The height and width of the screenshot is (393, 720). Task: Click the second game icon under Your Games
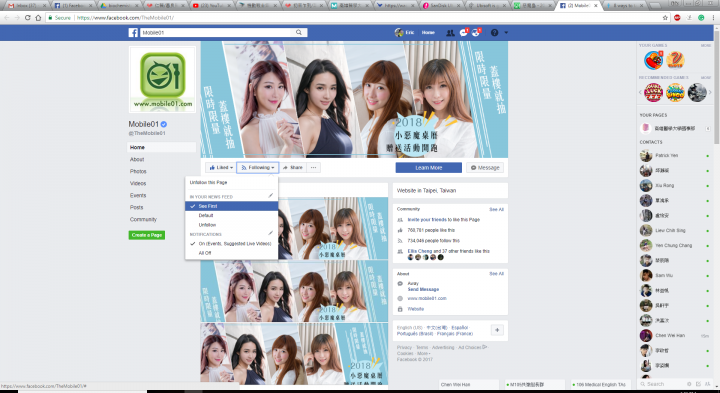[675, 60]
